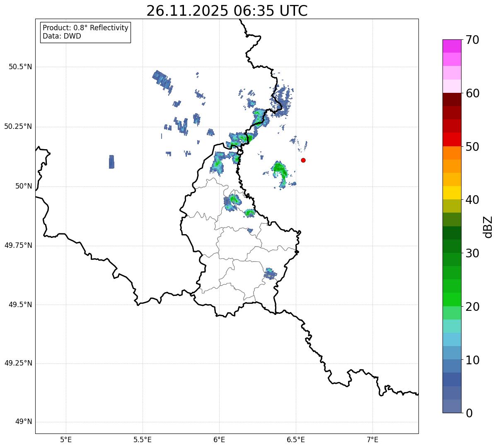Click the title '26.11.2025 06:35 UTC'
The height and width of the screenshot is (448, 498).
pyautogui.click(x=227, y=11)
